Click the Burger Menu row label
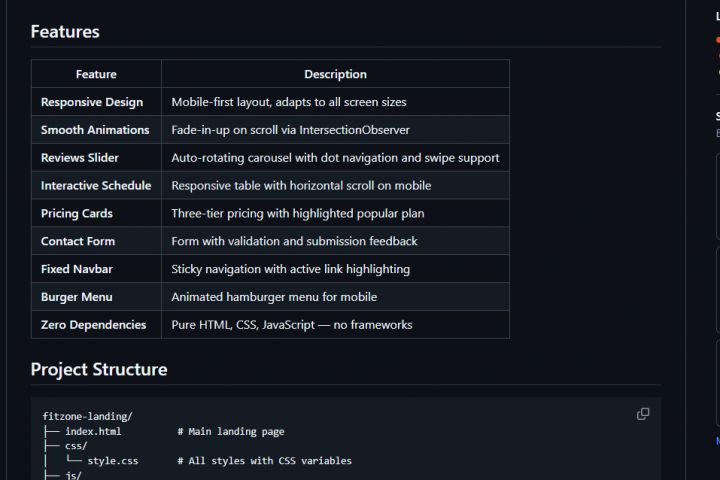The width and height of the screenshot is (720, 480). click(76, 297)
